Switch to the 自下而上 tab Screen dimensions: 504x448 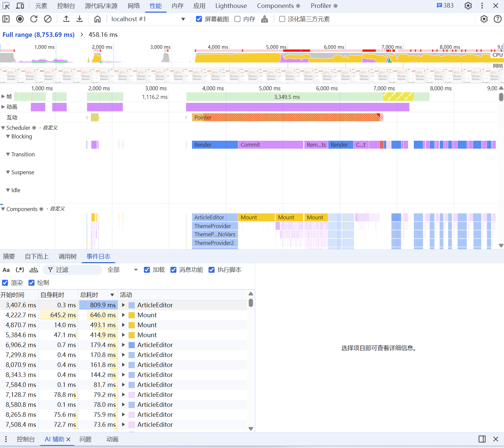click(37, 257)
